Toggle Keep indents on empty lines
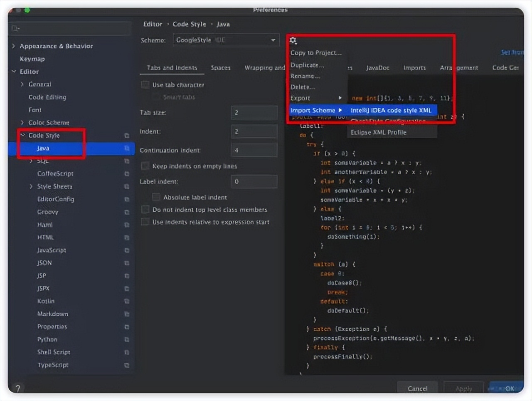This screenshot has width=532, height=401. 145,166
